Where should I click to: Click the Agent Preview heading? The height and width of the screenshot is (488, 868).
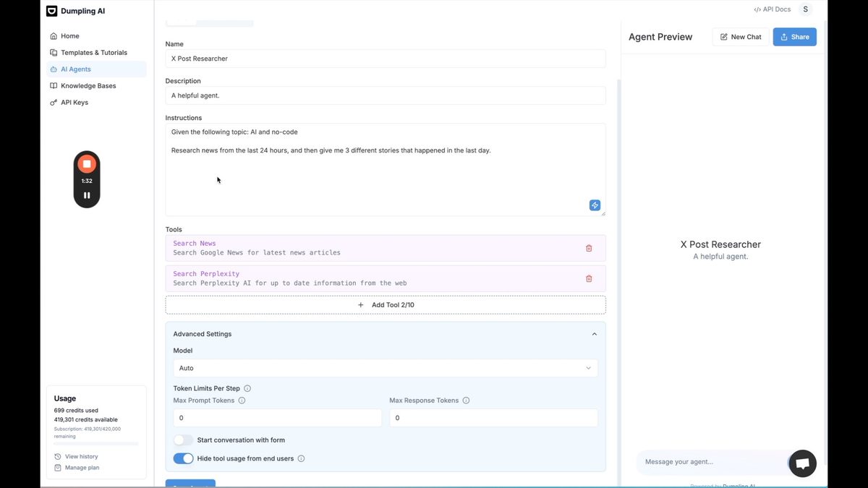pyautogui.click(x=660, y=37)
